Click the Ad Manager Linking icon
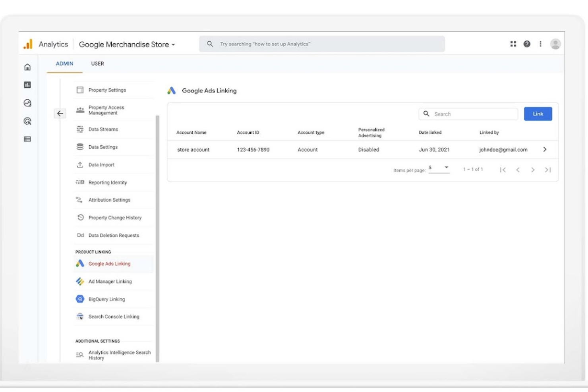The height and width of the screenshot is (392, 588). tap(79, 281)
